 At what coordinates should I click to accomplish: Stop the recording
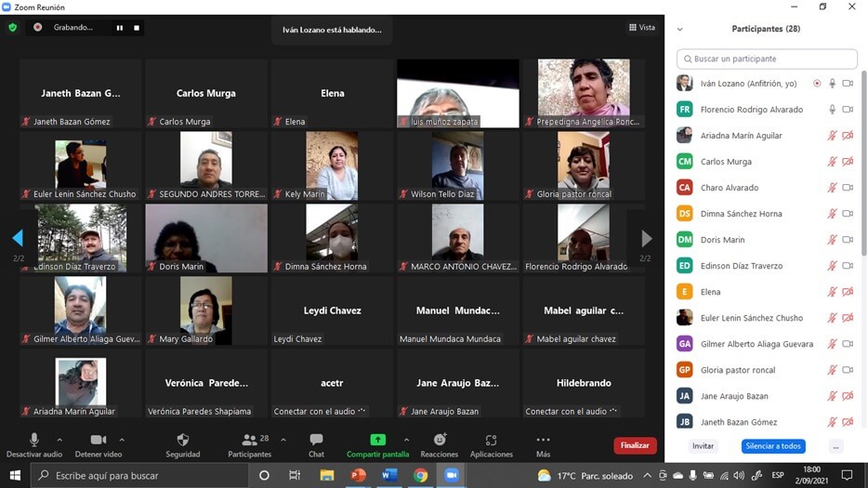[x=137, y=28]
